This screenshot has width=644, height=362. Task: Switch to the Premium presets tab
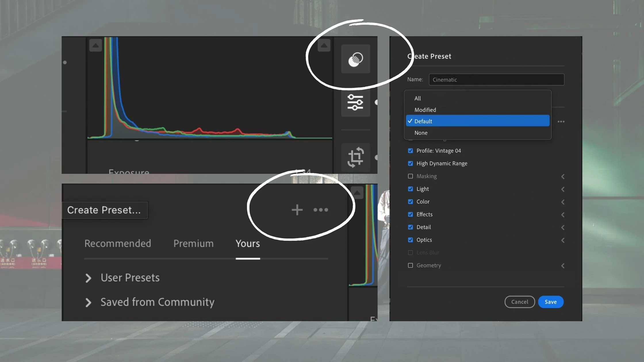click(193, 243)
